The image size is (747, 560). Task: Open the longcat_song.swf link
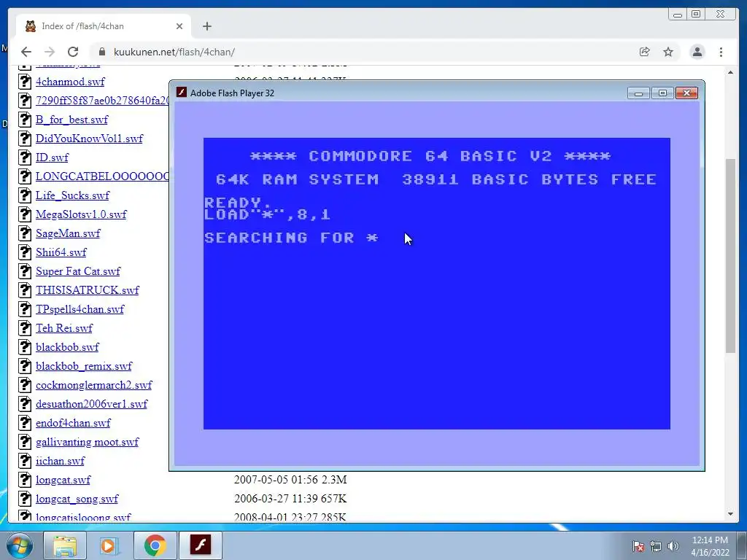coord(77,499)
